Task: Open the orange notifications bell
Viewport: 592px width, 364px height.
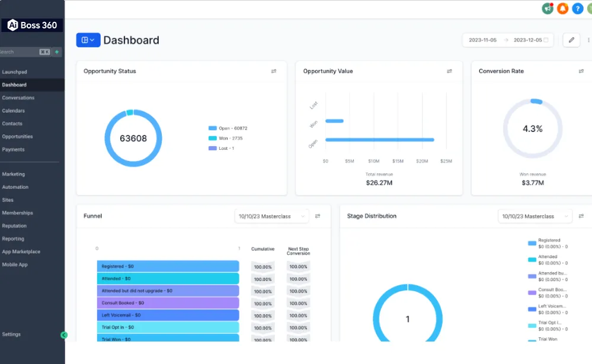Action: (562, 8)
